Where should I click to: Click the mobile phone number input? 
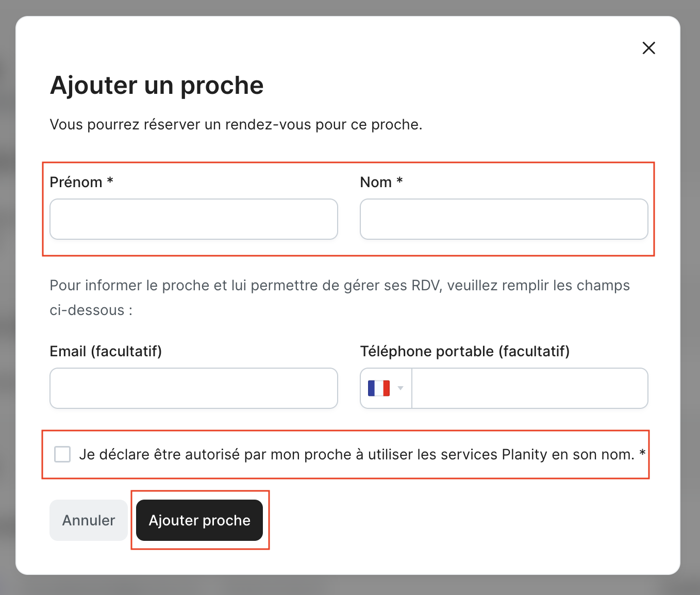point(529,388)
